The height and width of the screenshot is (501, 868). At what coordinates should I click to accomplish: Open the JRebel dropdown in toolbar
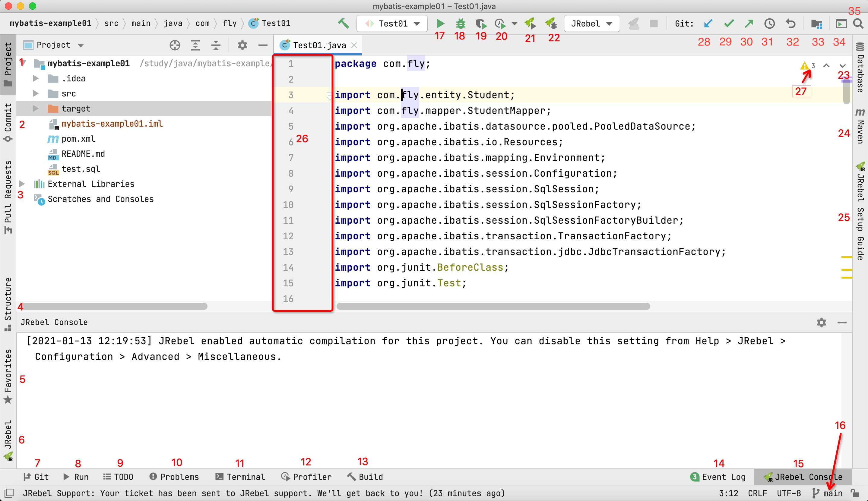click(592, 24)
